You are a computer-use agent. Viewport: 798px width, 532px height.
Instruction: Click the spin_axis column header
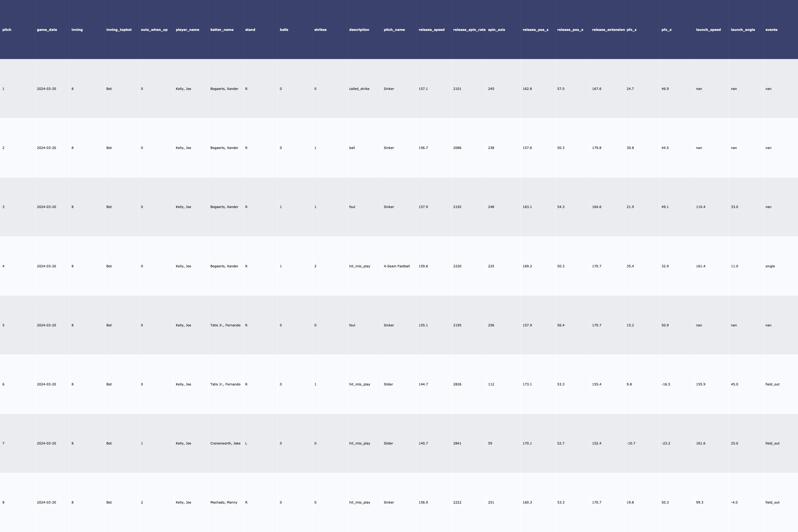[x=496, y=30]
